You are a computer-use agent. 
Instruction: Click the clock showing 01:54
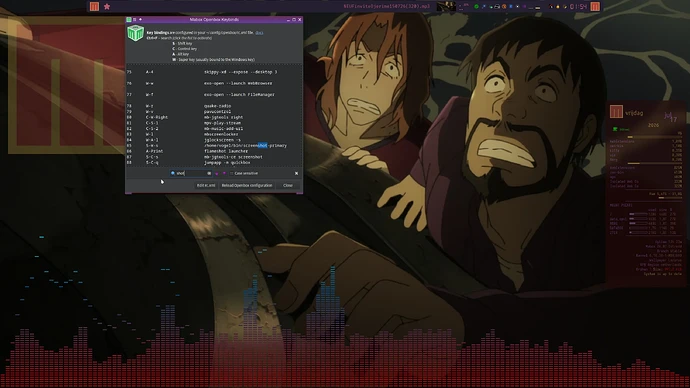pyautogui.click(x=578, y=7)
